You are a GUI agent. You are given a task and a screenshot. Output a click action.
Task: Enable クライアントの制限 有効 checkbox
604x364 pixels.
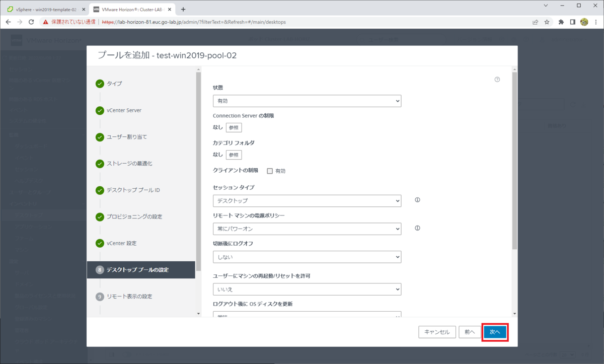coord(270,171)
